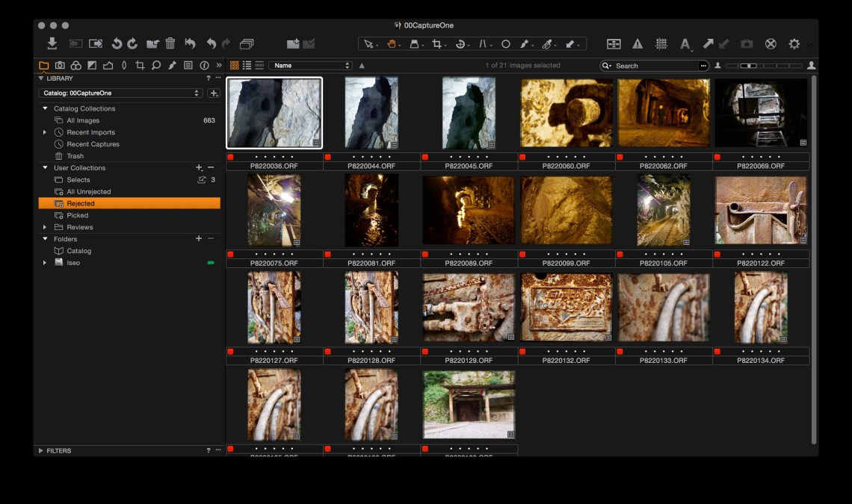Image resolution: width=852 pixels, height=504 pixels.
Task: Click the trash can Delete icon in toolbar
Action: point(170,44)
